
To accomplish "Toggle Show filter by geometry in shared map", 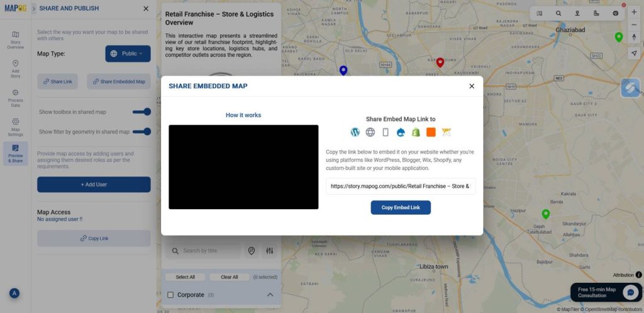I will tap(142, 132).
